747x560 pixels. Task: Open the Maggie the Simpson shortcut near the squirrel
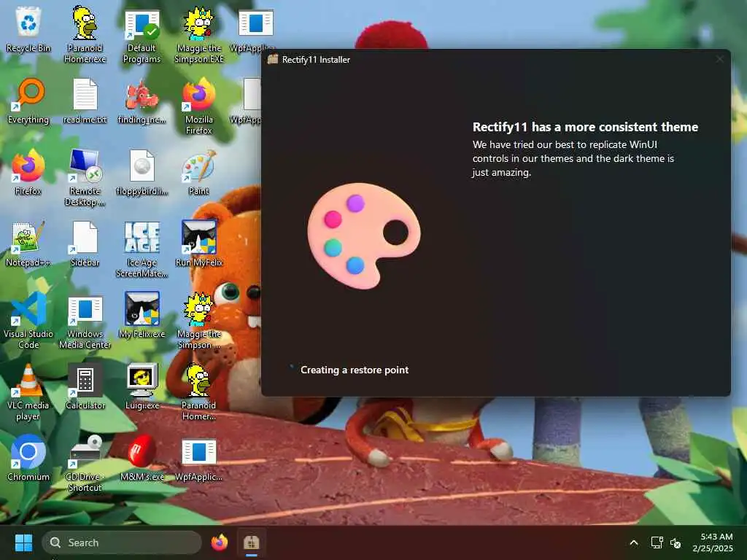[x=198, y=321]
